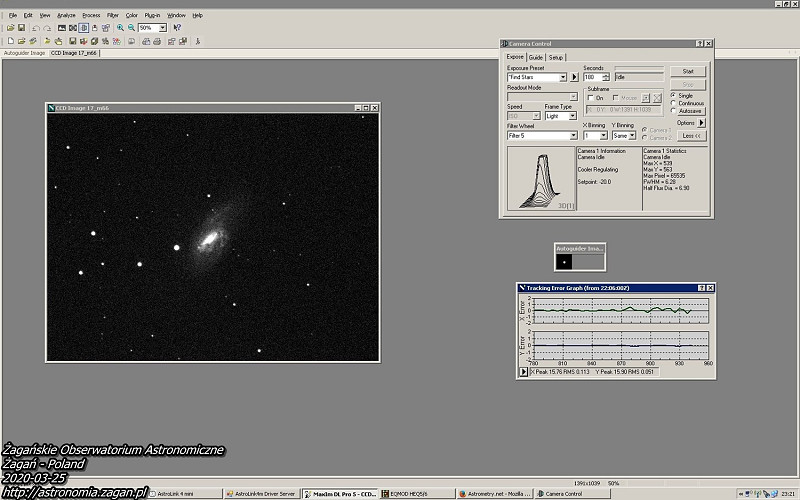800x500 pixels.
Task: Open the Analyze menu
Action: [x=66, y=16]
